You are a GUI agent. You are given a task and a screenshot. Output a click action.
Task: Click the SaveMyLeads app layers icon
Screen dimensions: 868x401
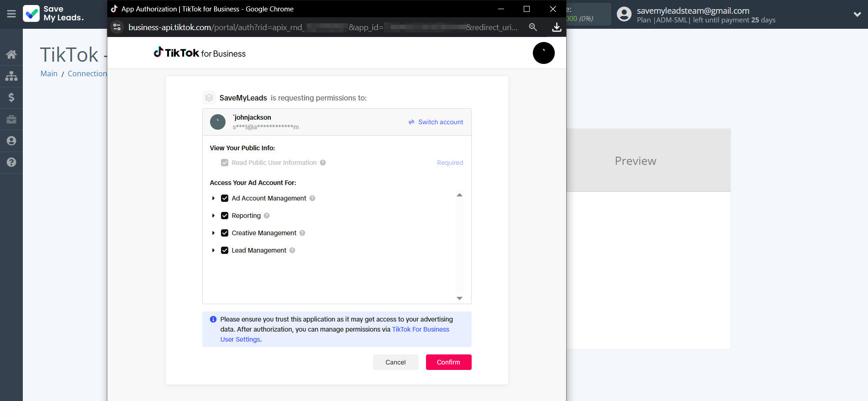[x=209, y=98]
